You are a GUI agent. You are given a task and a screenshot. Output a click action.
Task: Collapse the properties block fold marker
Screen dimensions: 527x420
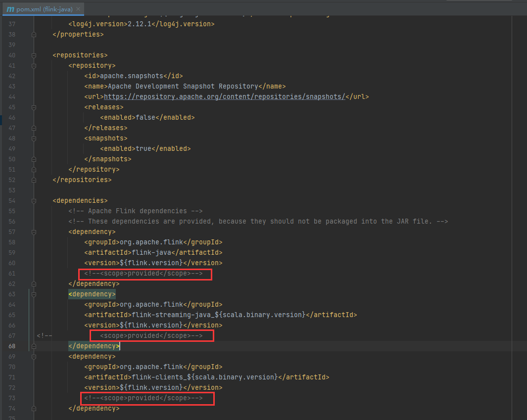coord(33,34)
